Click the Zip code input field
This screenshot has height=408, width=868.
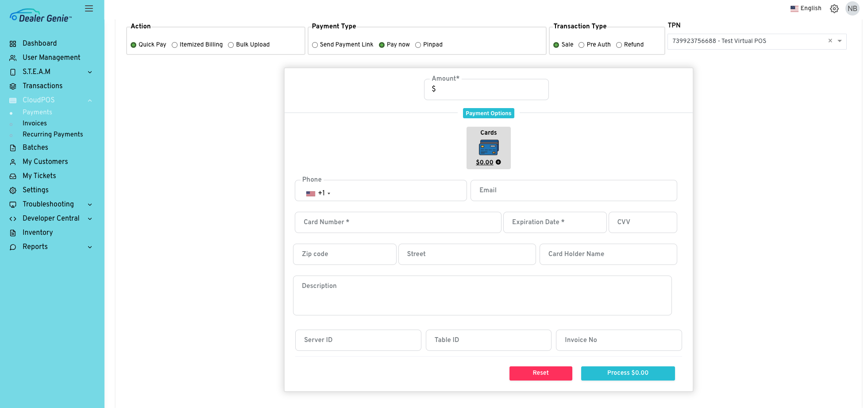tap(345, 254)
